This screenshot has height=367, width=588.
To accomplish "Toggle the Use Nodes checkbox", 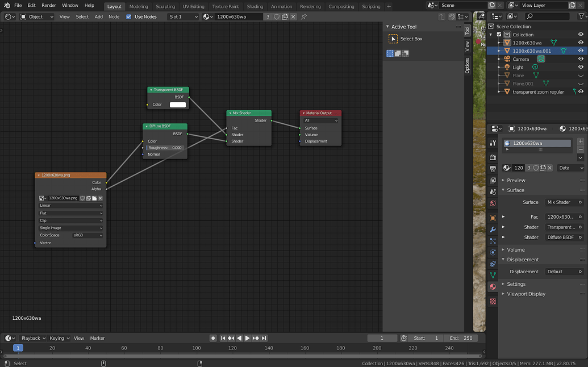I will pos(128,16).
